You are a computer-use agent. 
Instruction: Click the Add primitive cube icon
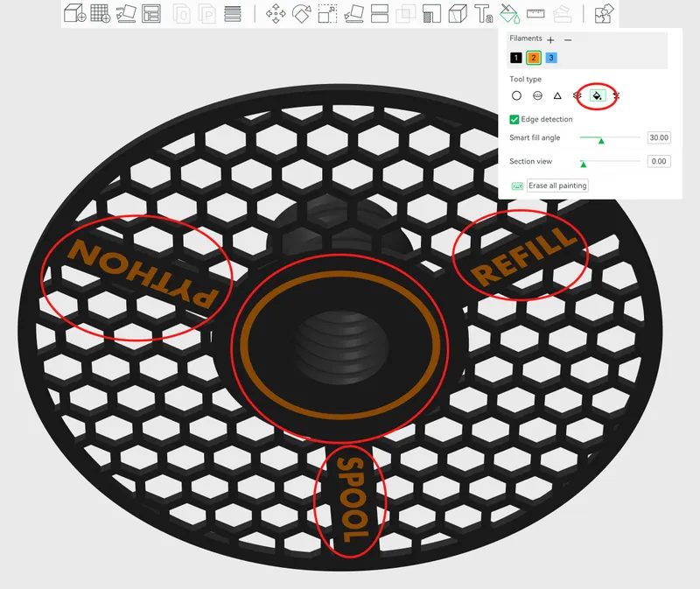pos(74,13)
